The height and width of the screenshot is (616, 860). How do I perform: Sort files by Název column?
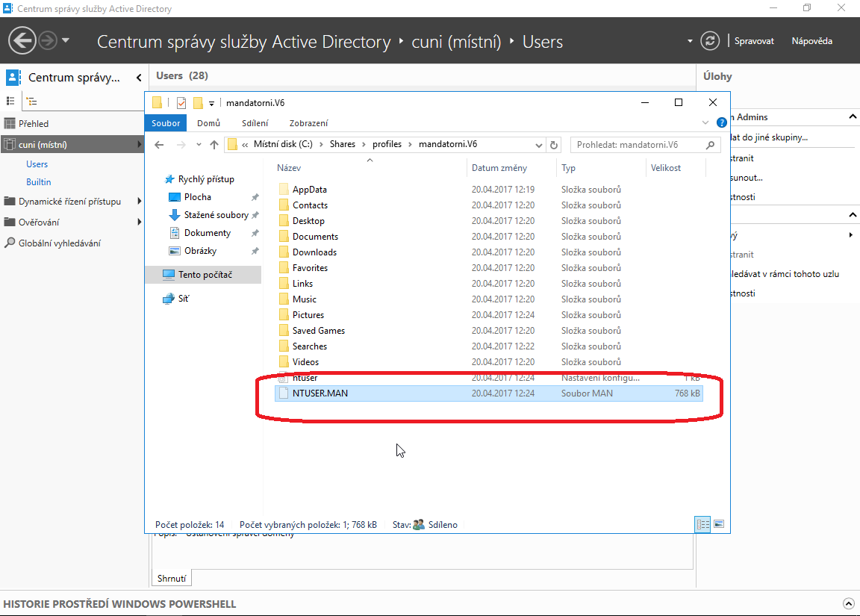coord(289,168)
